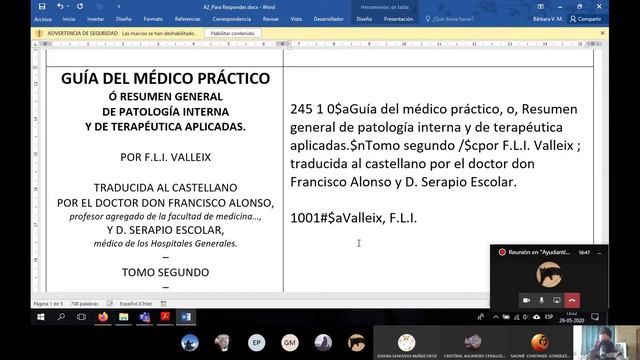Select participant avatar EP
Screen dimensions: 640x360
256,342
